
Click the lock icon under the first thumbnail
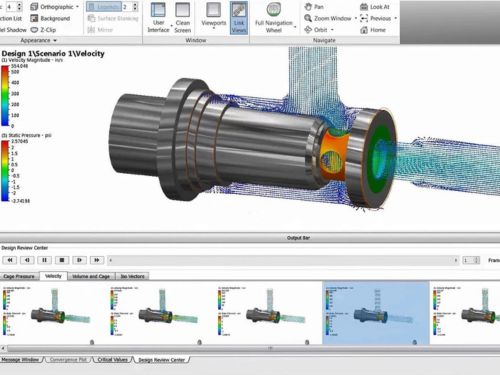pyautogui.click(x=92, y=342)
